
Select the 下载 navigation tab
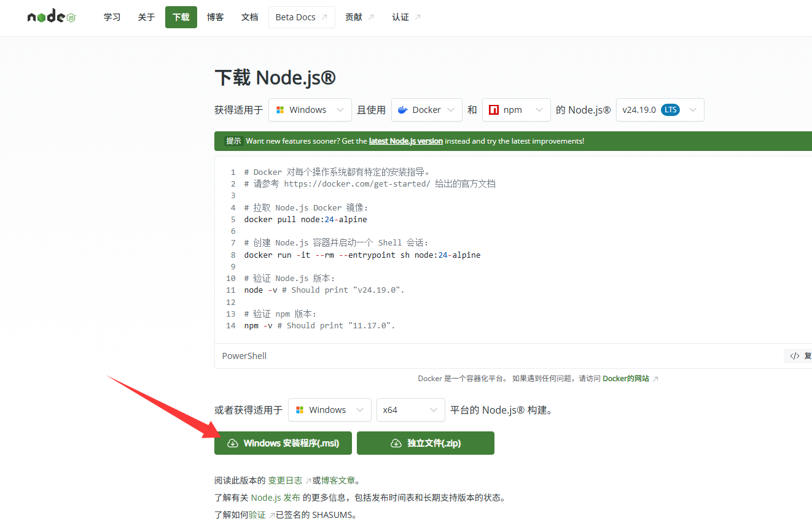click(181, 17)
